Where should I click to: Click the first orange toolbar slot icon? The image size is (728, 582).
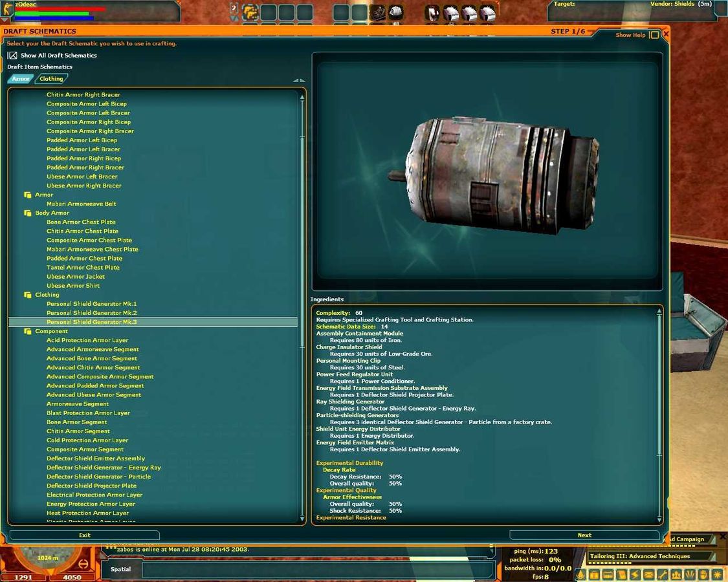click(250, 12)
